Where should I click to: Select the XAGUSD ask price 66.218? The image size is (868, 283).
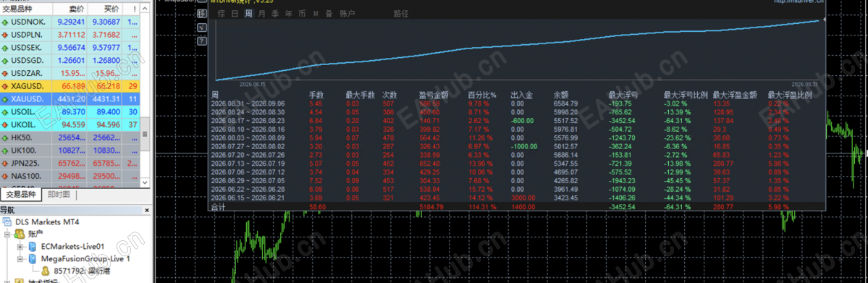click(109, 86)
